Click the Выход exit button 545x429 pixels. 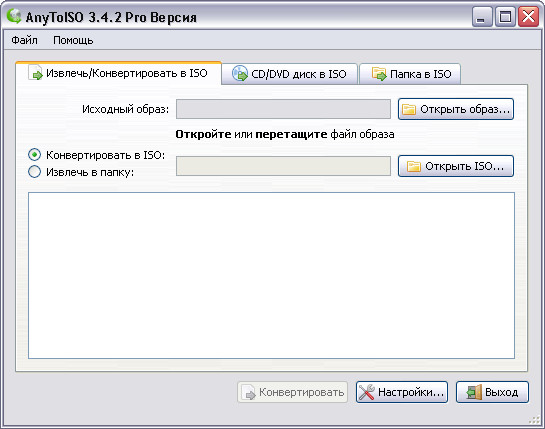tap(492, 392)
